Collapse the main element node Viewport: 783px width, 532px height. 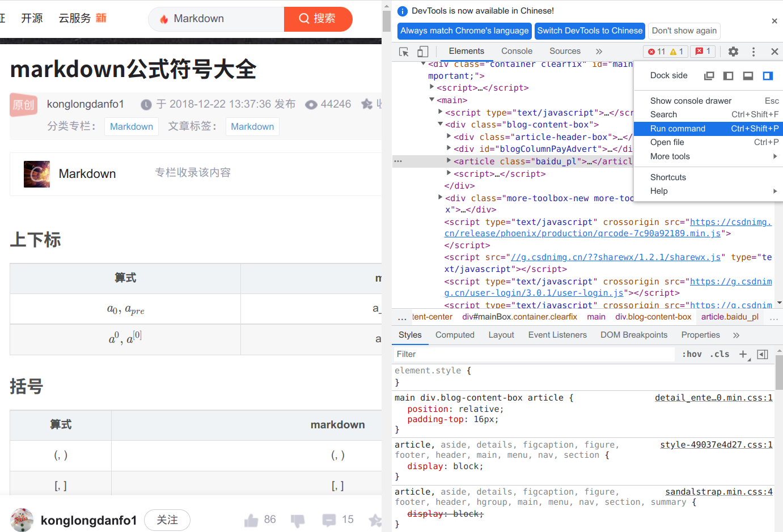[431, 100]
